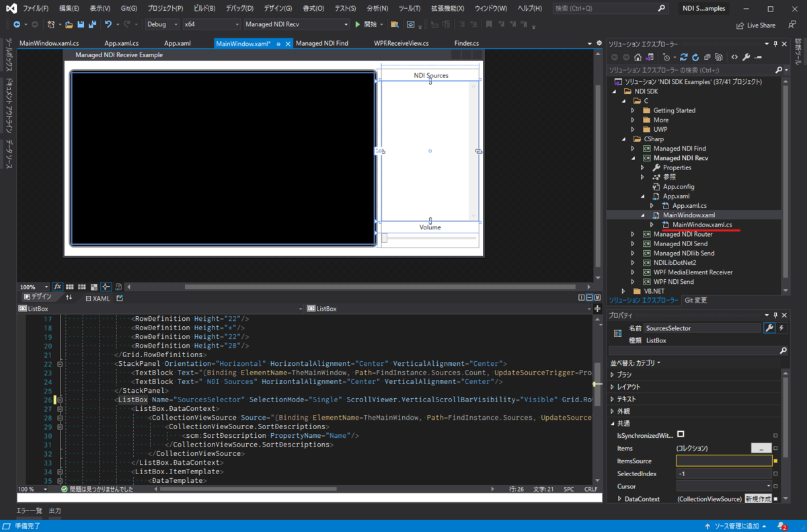Expand the Getting Started folder node

[x=633, y=110]
